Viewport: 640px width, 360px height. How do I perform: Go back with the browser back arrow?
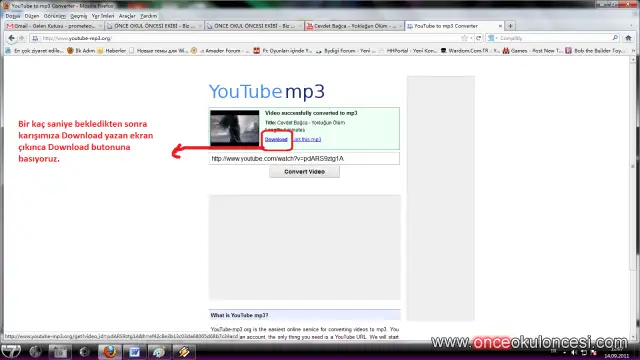pos(11,38)
